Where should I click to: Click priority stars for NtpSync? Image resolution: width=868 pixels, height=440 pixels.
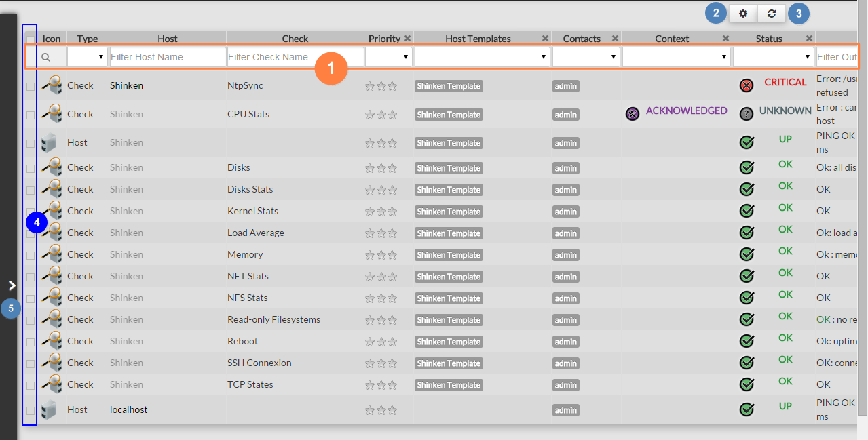click(x=381, y=86)
